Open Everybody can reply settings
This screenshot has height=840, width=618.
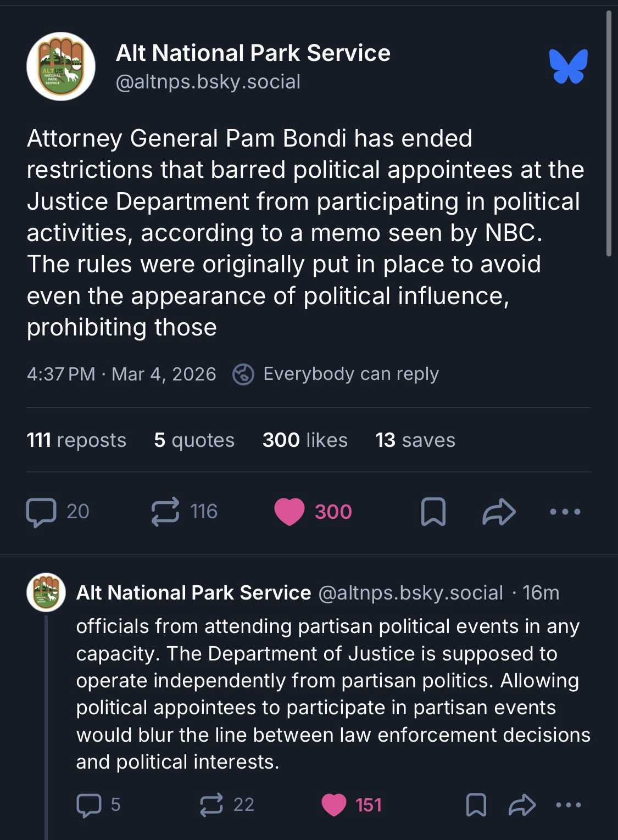point(336,374)
